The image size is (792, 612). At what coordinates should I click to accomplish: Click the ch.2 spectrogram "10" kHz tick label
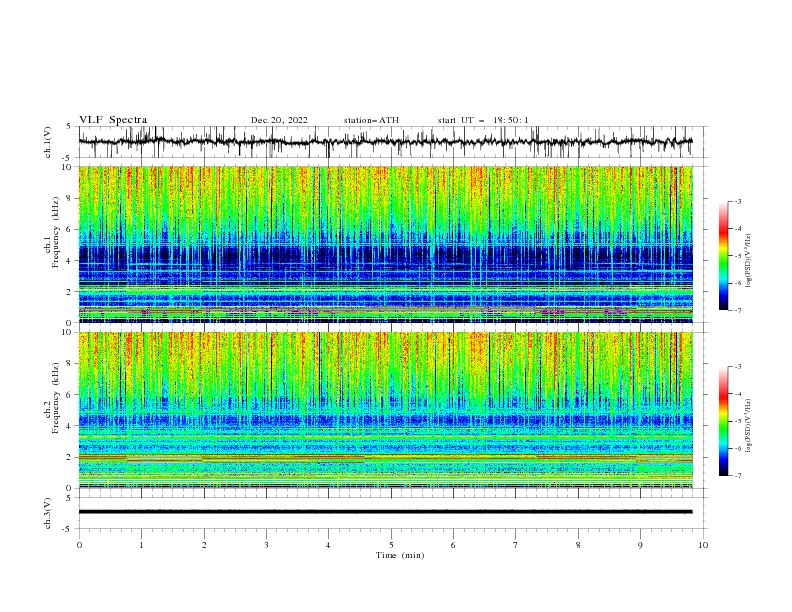coord(68,332)
